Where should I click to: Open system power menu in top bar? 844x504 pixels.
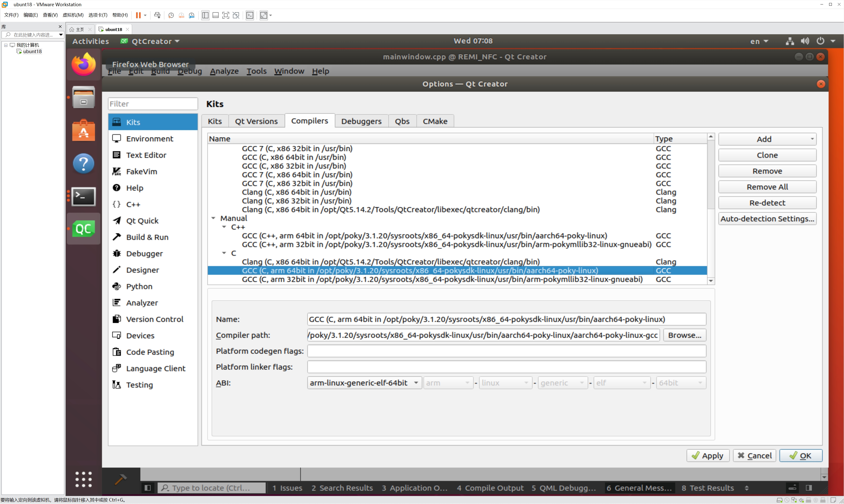[x=826, y=41]
